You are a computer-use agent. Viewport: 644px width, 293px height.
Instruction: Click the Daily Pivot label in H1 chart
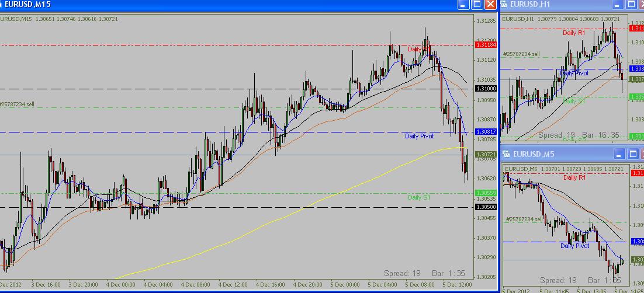point(574,73)
